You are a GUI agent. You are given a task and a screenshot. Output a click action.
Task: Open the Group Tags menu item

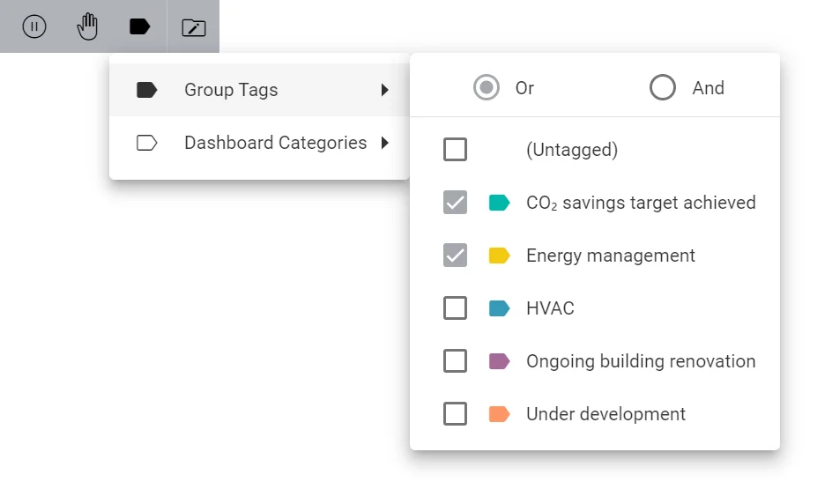tap(259, 90)
